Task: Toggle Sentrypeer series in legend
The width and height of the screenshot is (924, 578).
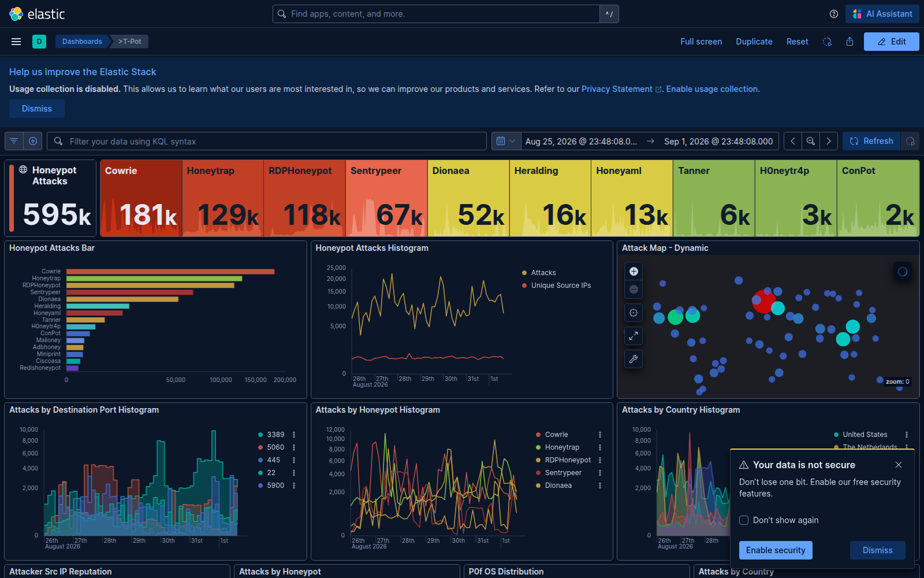Action: point(563,473)
